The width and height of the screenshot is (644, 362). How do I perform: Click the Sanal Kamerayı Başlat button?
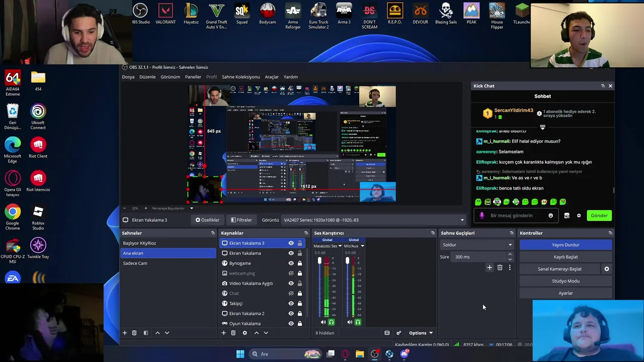point(559,269)
